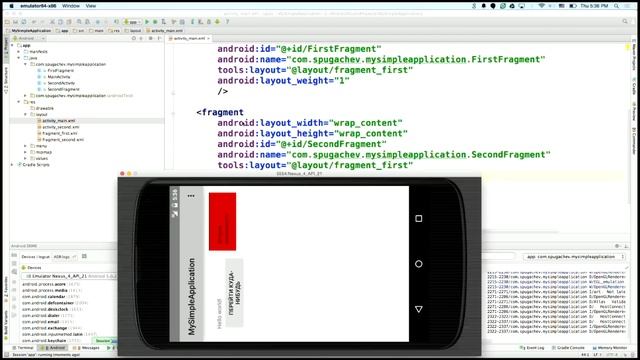Run the app with the green play button
640x360 pixels.
147,22
